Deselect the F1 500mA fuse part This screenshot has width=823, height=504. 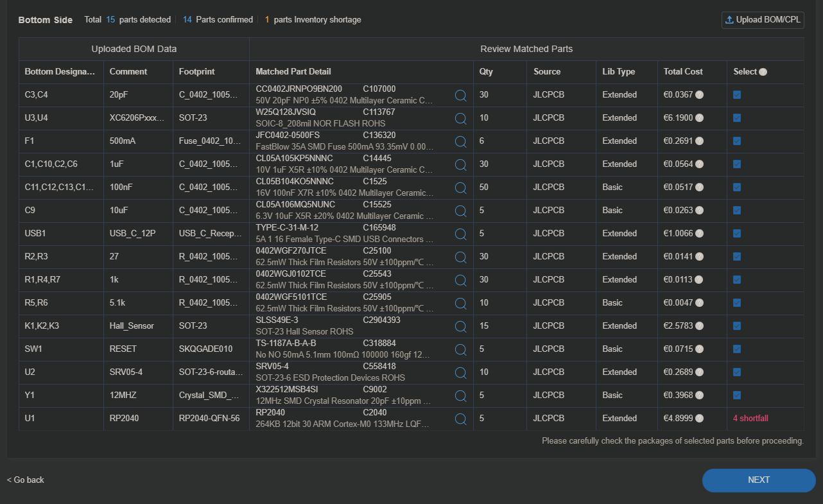[x=737, y=141]
